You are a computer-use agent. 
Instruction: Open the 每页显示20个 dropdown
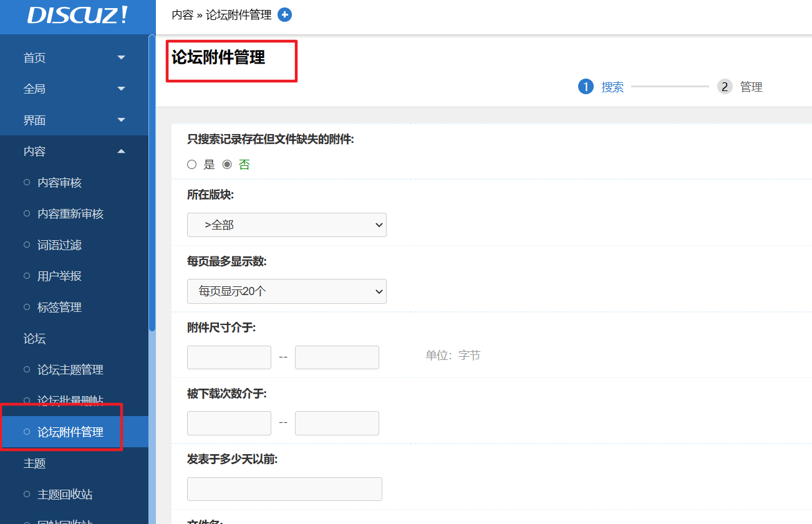pyautogui.click(x=286, y=291)
